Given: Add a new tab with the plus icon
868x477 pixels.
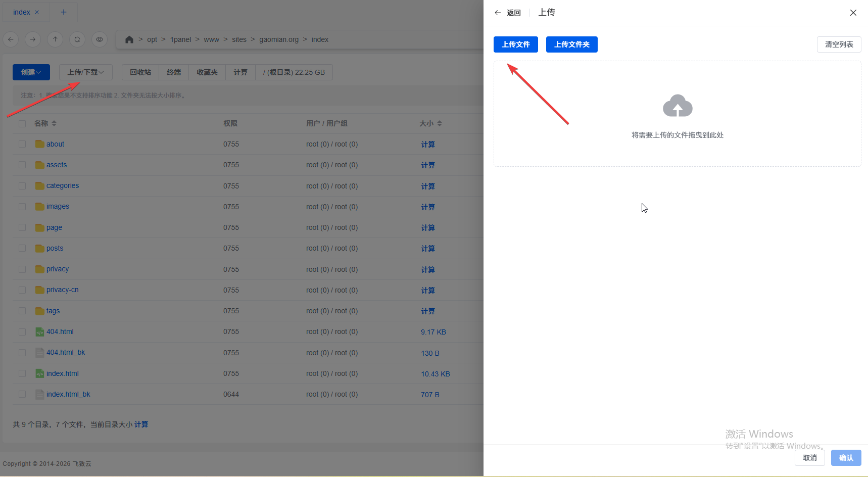Looking at the screenshot, I should coord(64,12).
